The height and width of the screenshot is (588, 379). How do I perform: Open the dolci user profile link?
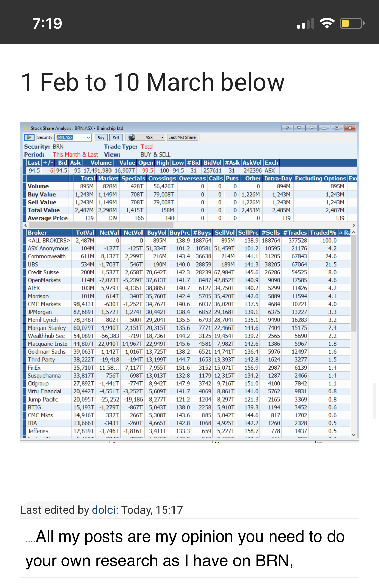point(104,510)
